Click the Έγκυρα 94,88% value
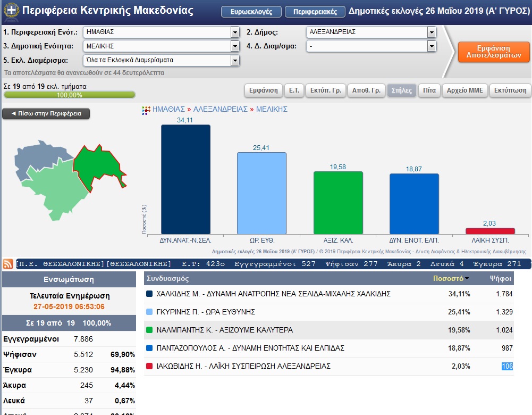 coord(122,370)
